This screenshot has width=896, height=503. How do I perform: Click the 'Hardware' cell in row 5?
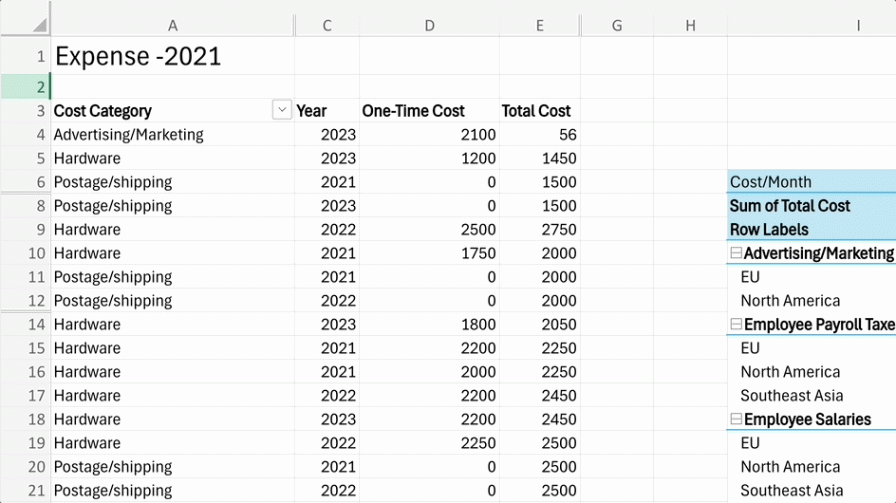click(173, 158)
